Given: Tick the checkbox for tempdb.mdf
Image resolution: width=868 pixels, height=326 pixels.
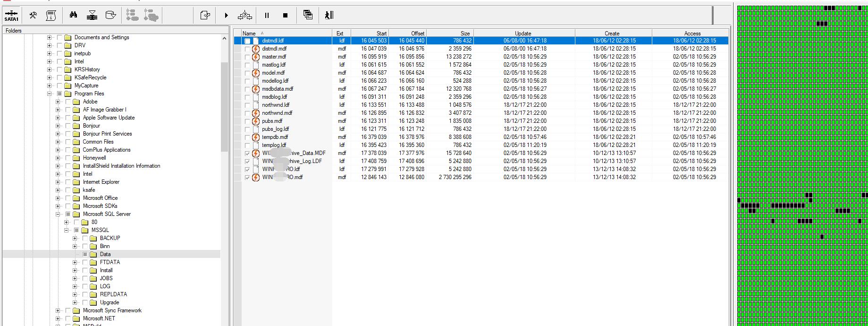Looking at the screenshot, I should click(247, 137).
